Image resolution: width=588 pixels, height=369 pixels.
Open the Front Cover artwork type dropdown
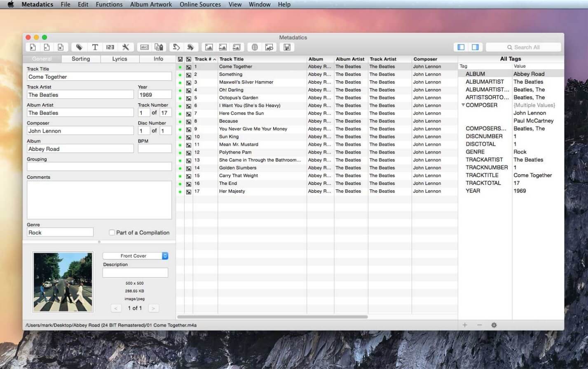(136, 256)
